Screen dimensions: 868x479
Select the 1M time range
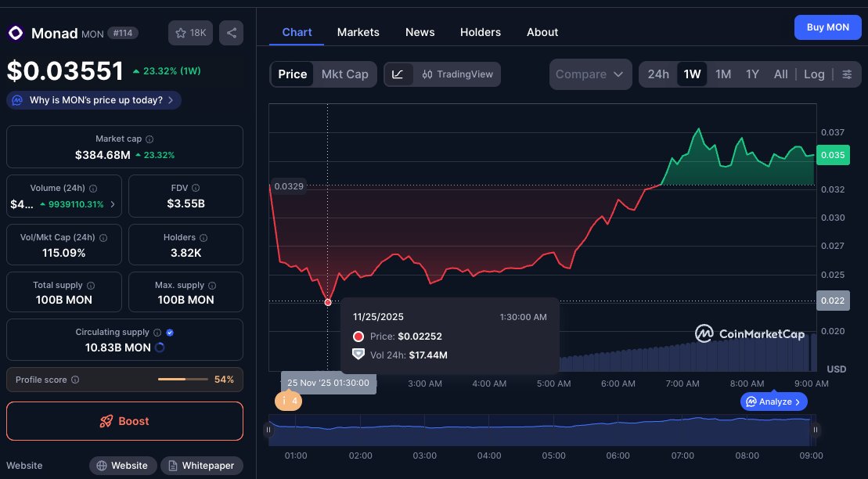pos(723,74)
